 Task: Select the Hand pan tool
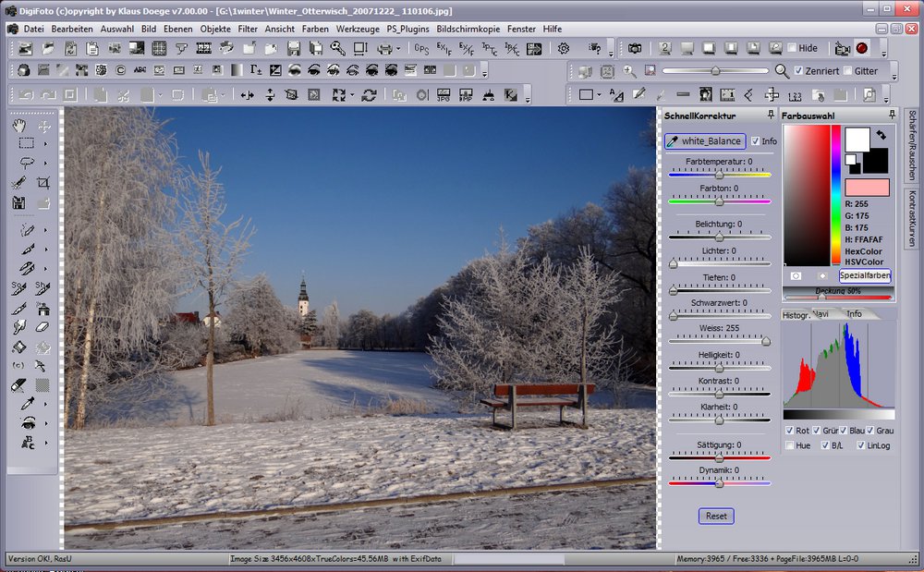point(19,126)
